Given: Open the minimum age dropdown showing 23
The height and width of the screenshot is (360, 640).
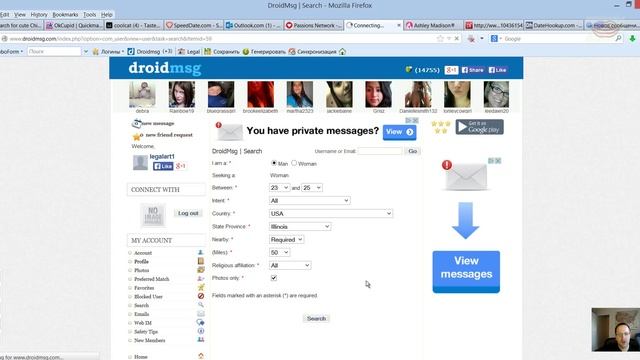Looking at the screenshot, I should click(279, 187).
